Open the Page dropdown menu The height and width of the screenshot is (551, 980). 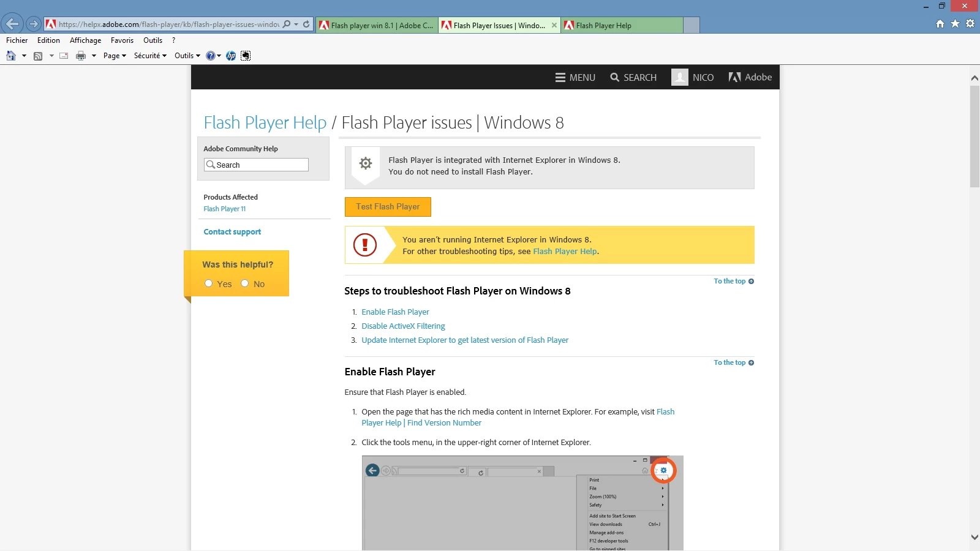115,56
